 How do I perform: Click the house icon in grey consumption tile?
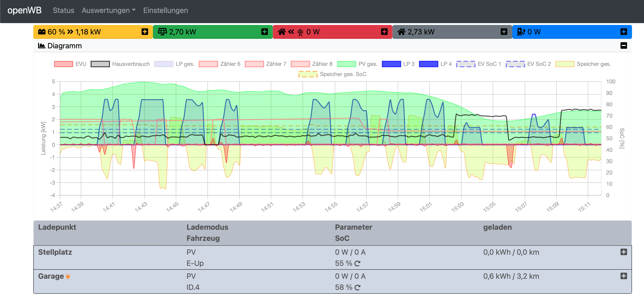(401, 32)
